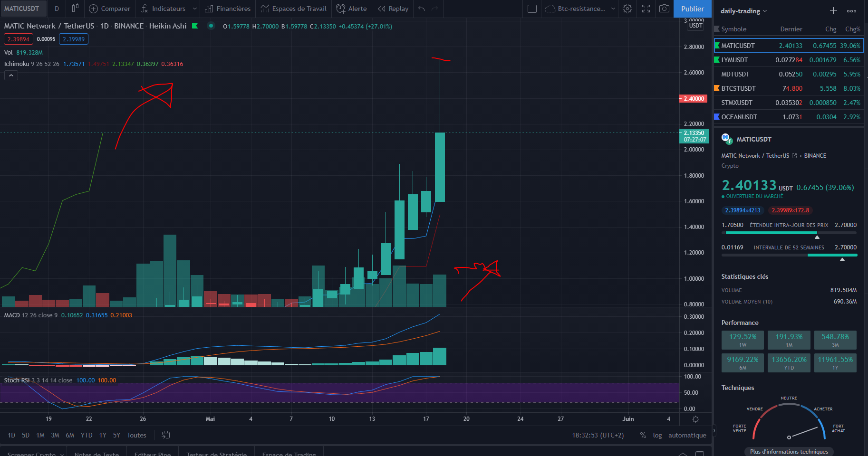868x456 pixels.
Task: Open the 18:32:53 (UTC+2) timezone menu
Action: (x=598, y=435)
